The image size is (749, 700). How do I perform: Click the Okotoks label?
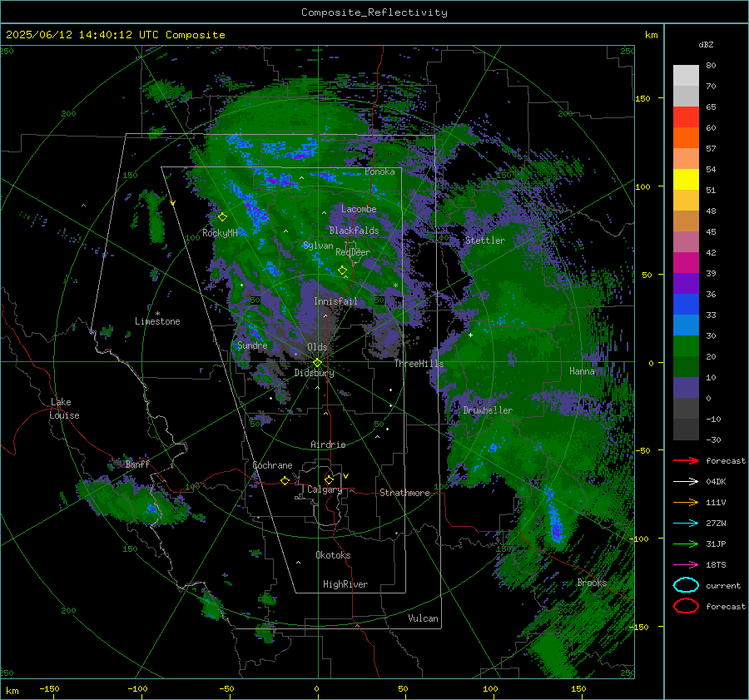[x=333, y=555]
